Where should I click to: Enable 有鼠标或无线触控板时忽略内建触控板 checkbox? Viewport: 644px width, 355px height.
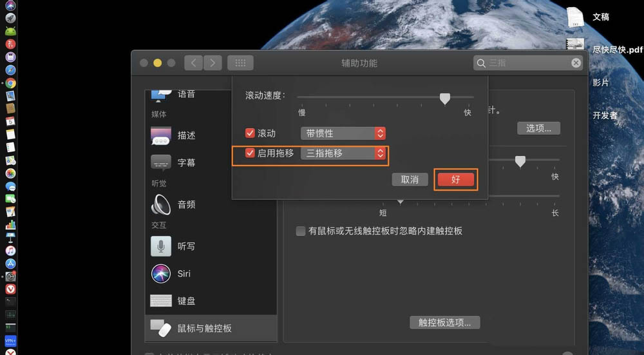[x=301, y=231]
